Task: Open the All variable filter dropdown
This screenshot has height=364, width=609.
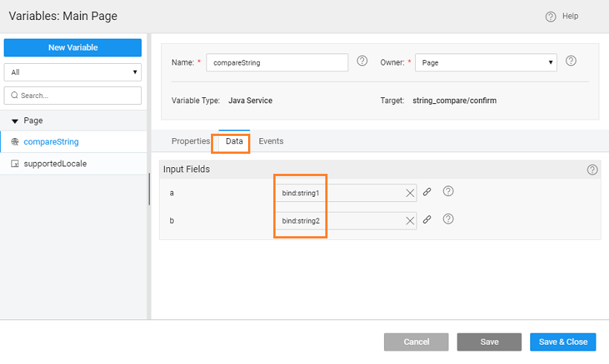Action: pos(72,72)
